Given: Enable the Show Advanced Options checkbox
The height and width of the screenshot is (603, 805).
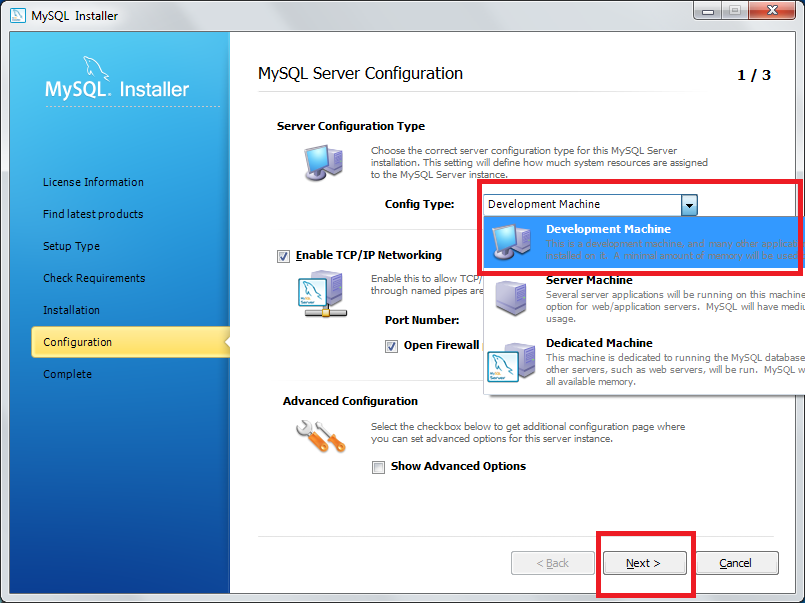Looking at the screenshot, I should (x=378, y=467).
